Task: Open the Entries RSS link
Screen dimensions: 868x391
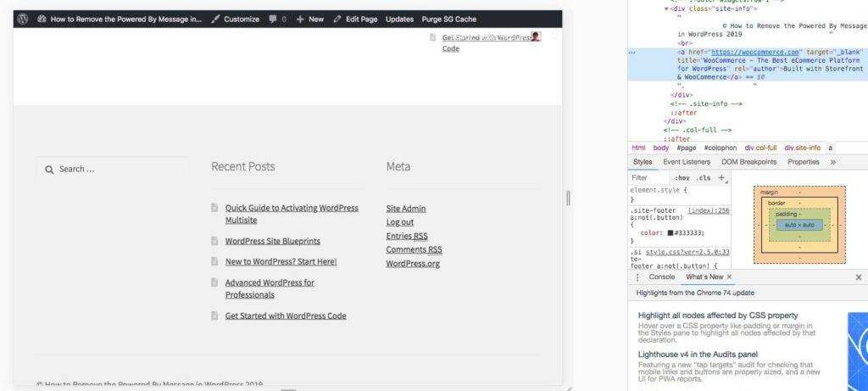Action: pos(407,236)
